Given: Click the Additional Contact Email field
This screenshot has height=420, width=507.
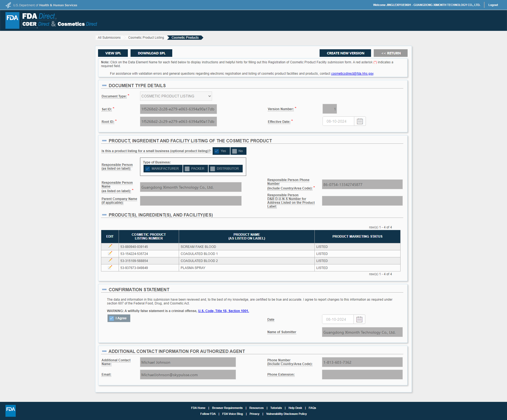Looking at the screenshot, I should (188, 375).
